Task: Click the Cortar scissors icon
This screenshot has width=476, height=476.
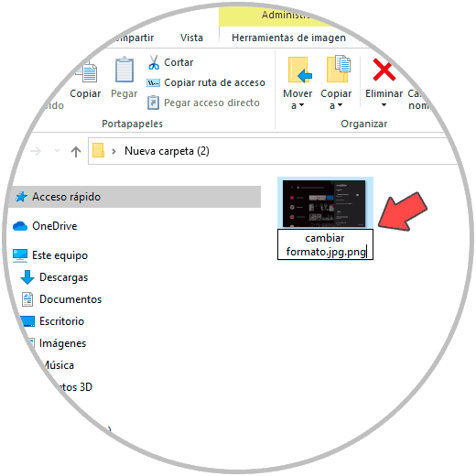Action: click(x=154, y=62)
